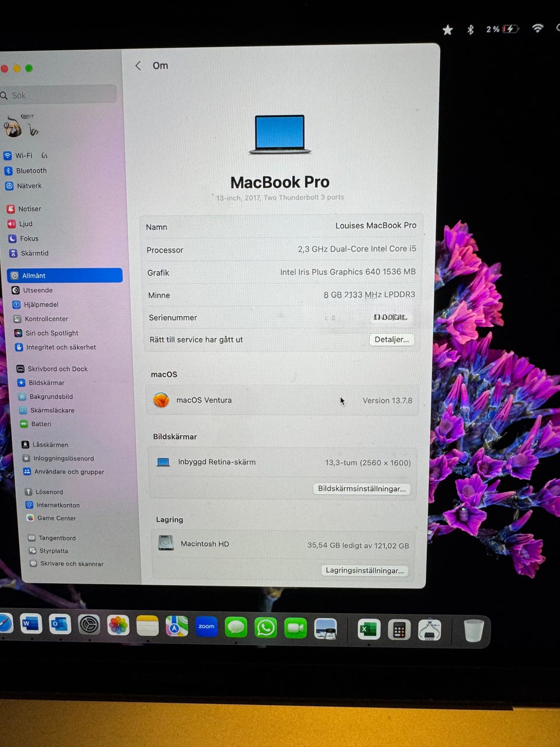Open Skrivbord och Dock settings
The image size is (560, 747).
(57, 369)
